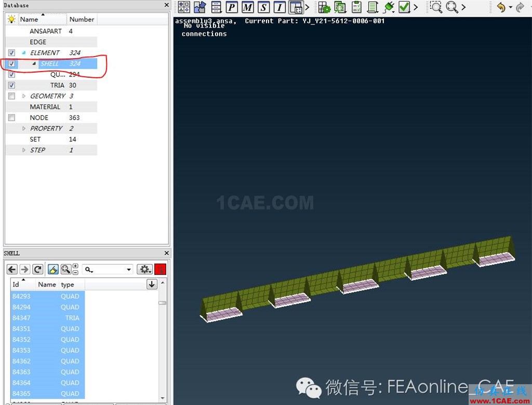Enable NODE visibility checkbox

(11, 118)
